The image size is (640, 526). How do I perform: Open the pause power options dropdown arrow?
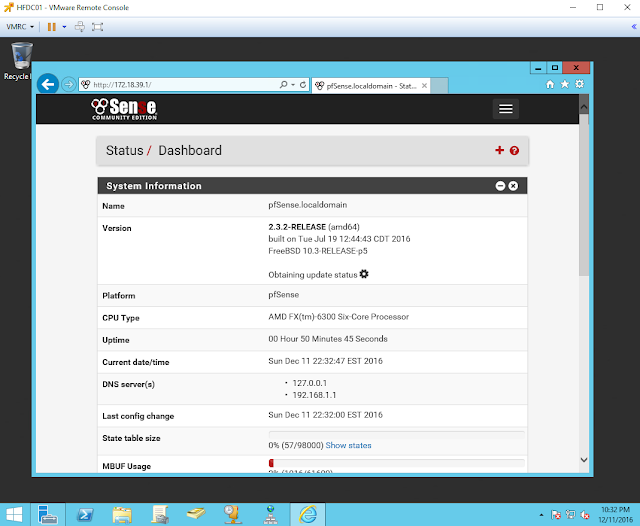point(64,27)
